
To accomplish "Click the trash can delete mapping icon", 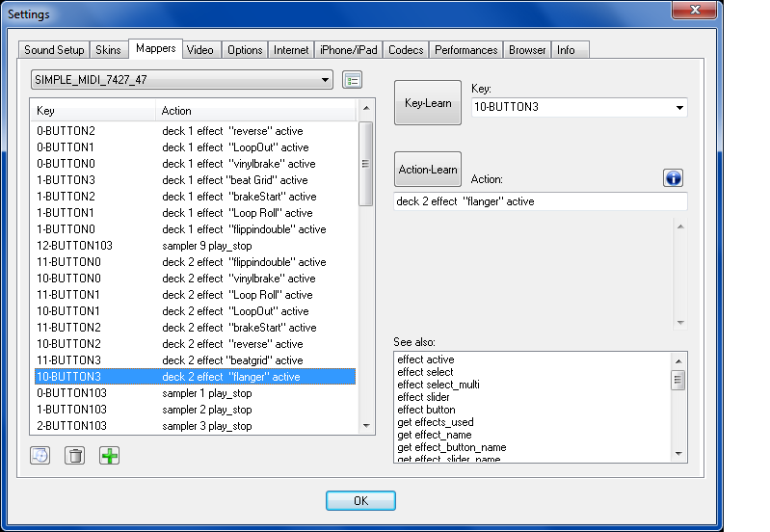I will tap(74, 456).
